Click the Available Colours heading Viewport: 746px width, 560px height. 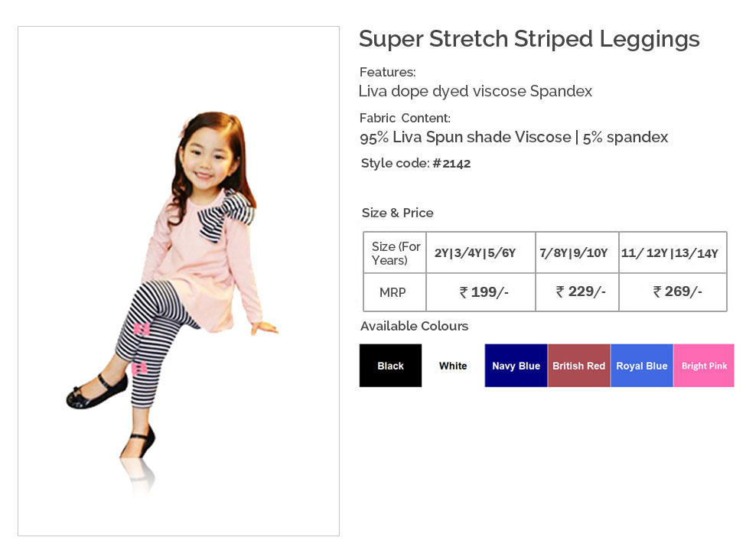click(414, 326)
